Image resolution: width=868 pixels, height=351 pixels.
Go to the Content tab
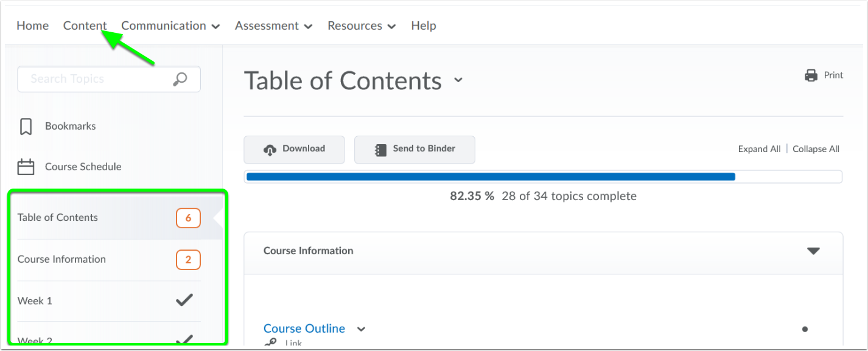pos(85,26)
